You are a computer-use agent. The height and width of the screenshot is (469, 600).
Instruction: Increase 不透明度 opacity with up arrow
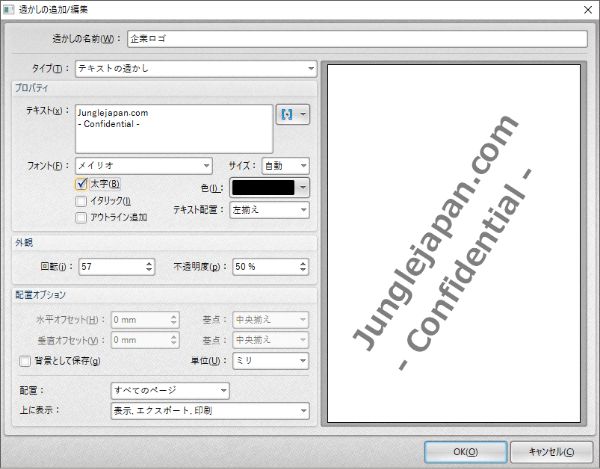coord(303,263)
